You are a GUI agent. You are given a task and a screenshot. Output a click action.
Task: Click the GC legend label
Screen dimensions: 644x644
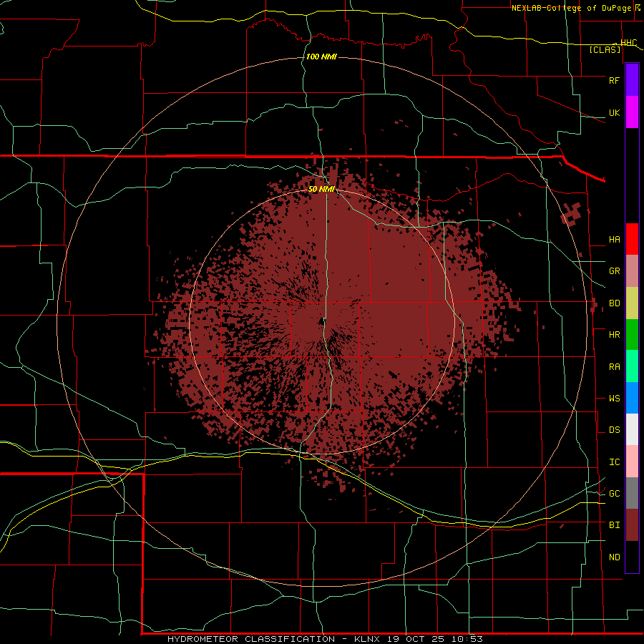point(614,494)
